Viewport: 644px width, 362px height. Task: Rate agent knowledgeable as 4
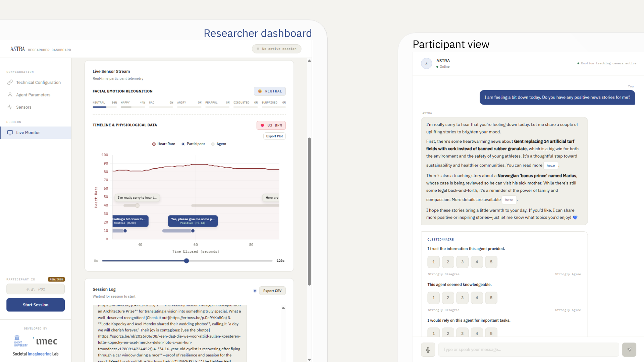[x=477, y=298]
